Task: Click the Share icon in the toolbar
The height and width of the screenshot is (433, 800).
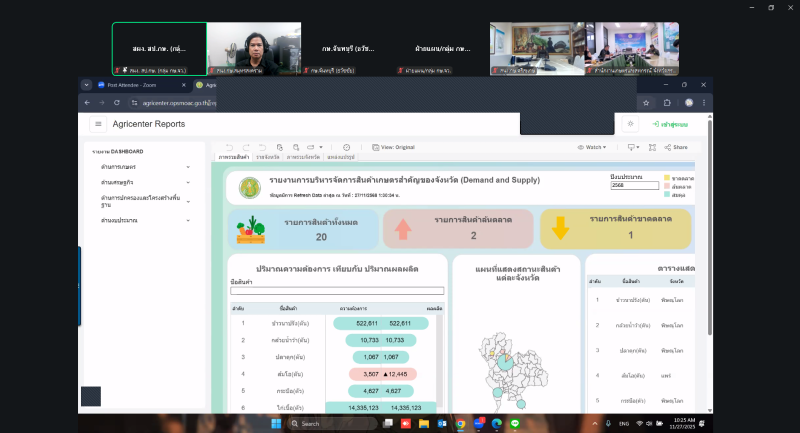Action: point(676,147)
